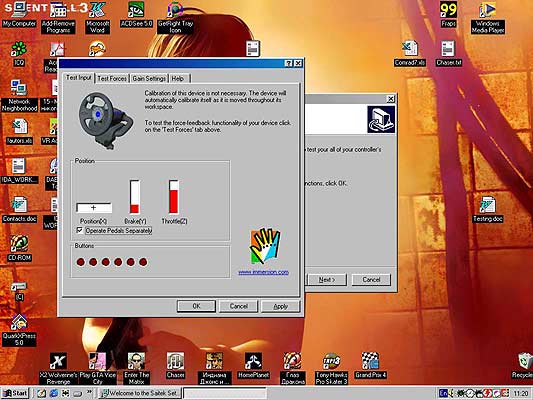Open the Help tab
The image size is (533, 400).
pos(179,79)
